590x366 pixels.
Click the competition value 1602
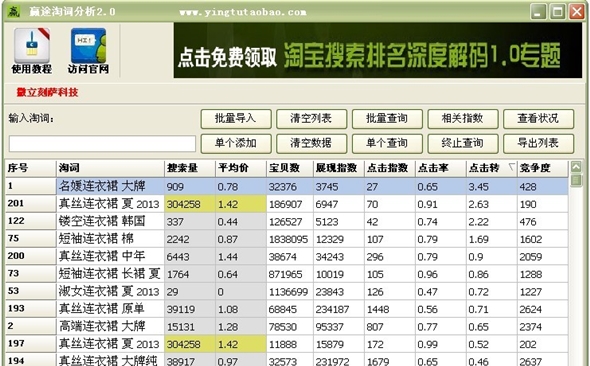point(531,239)
